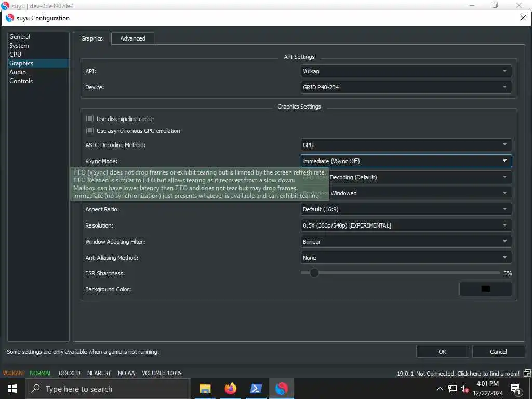This screenshot has width=532, height=399.
Task: Toggle Use disk pipeline cache checkbox
Action: coord(89,118)
